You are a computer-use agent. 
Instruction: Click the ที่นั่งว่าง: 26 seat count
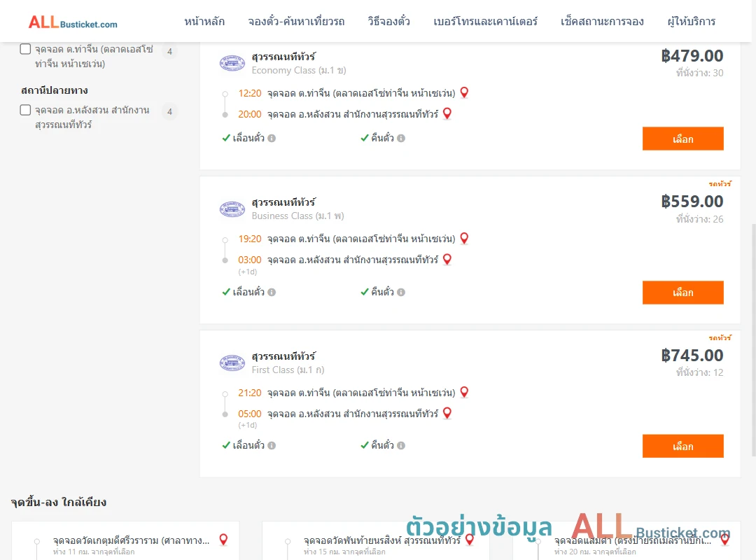click(x=699, y=220)
